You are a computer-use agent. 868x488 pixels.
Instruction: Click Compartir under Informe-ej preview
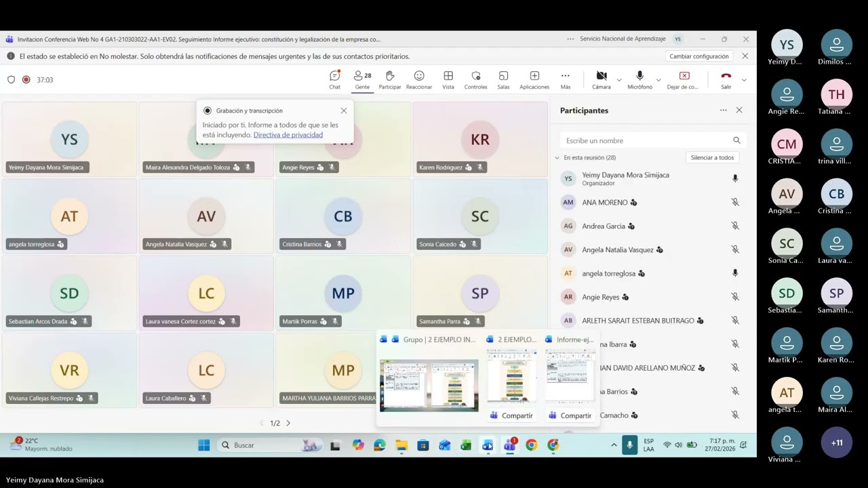point(570,415)
